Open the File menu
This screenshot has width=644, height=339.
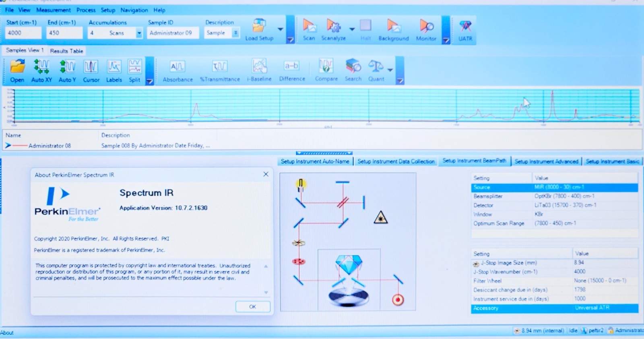(9, 10)
